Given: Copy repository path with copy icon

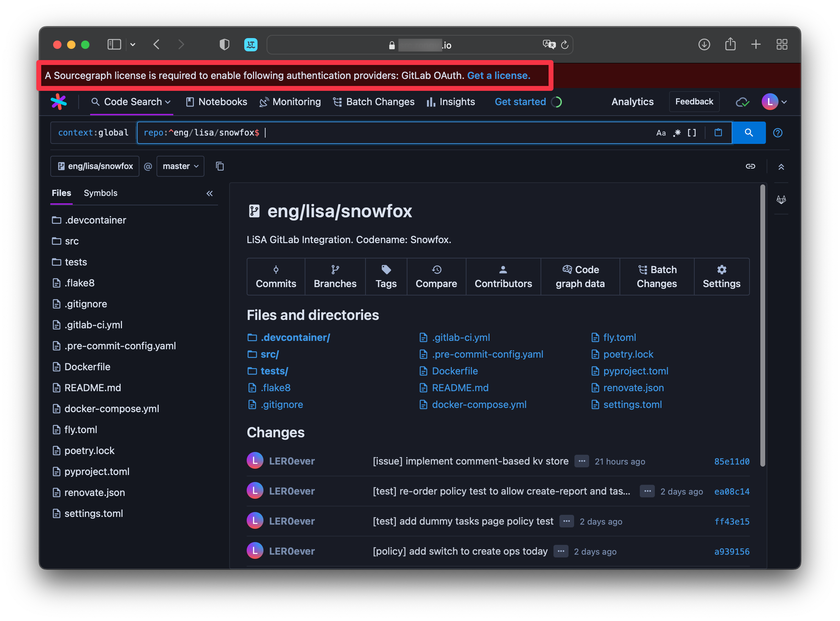Looking at the screenshot, I should coord(220,166).
